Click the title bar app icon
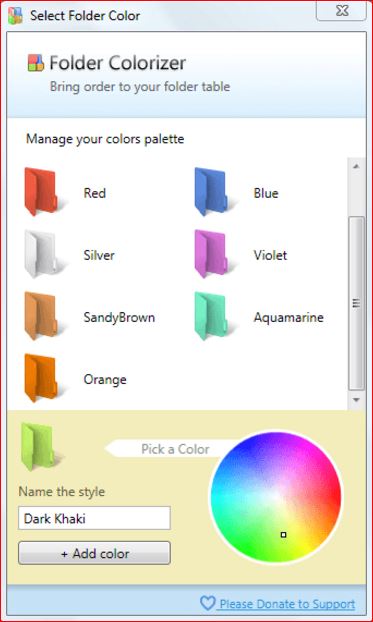The height and width of the screenshot is (622, 373). [x=15, y=15]
